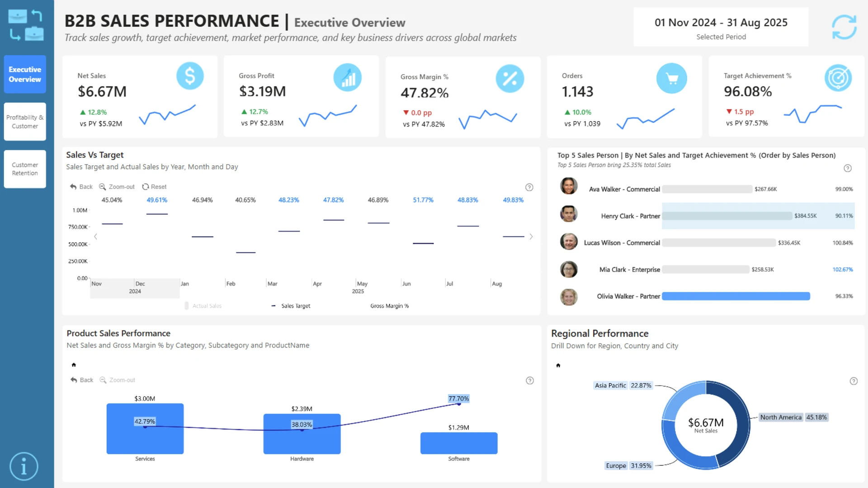The width and height of the screenshot is (868, 488).
Task: Open the info icon in sidebar
Action: 24,466
